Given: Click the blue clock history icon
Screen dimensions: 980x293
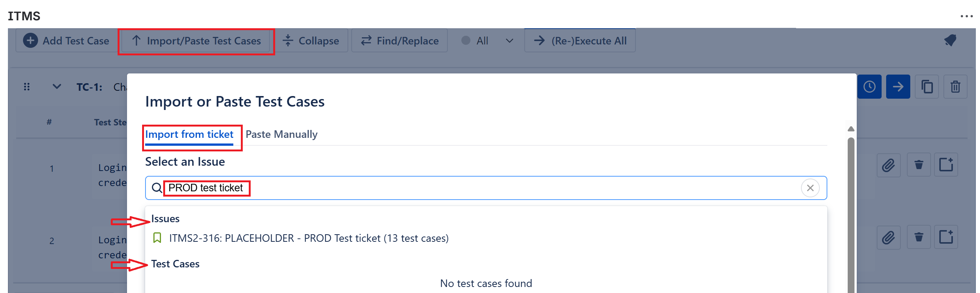Looking at the screenshot, I should point(869,87).
